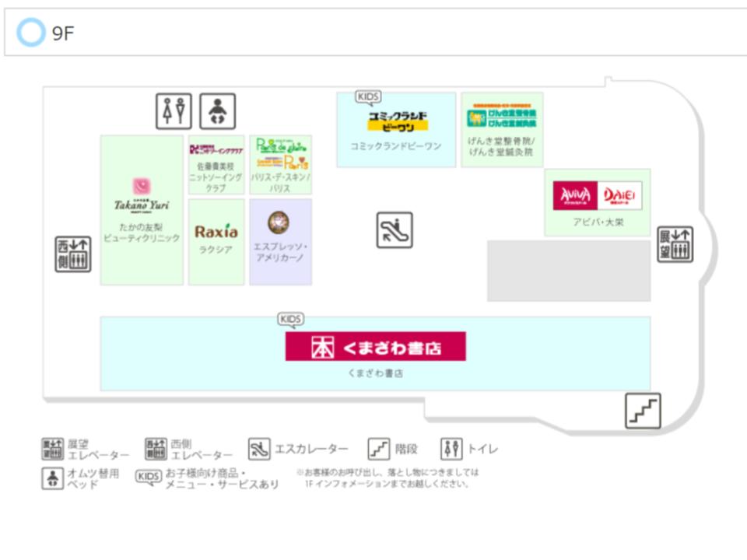Screen dimensions: 747x560
Task: Click the くまざわ書店 text label below banner
Action: point(375,373)
